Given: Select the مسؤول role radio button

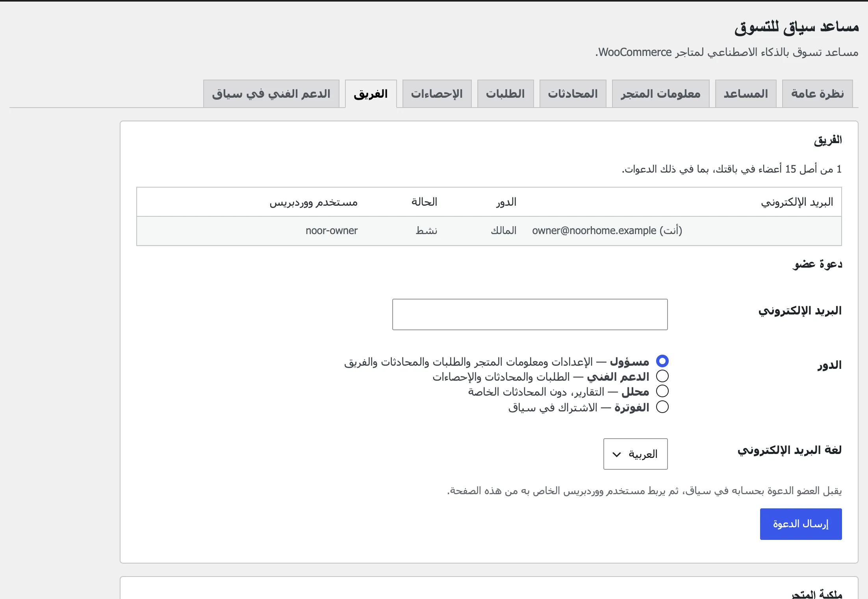Looking at the screenshot, I should point(662,361).
